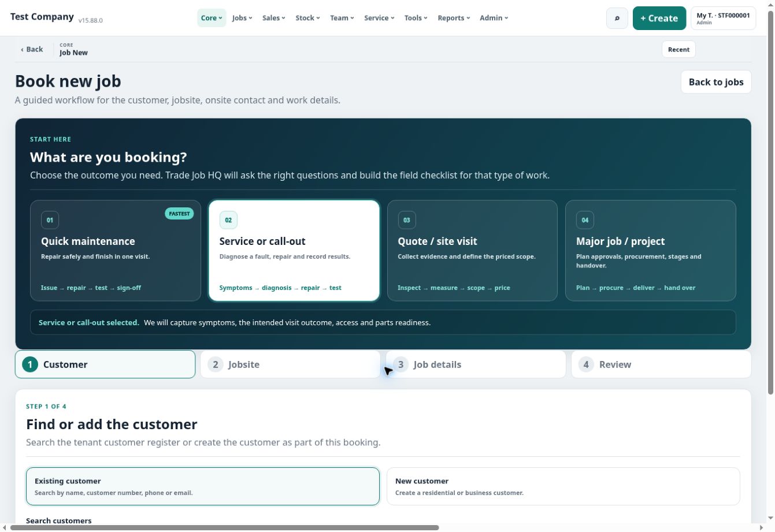
Task: Open the My T. STF000001 account button
Action: coord(723,18)
